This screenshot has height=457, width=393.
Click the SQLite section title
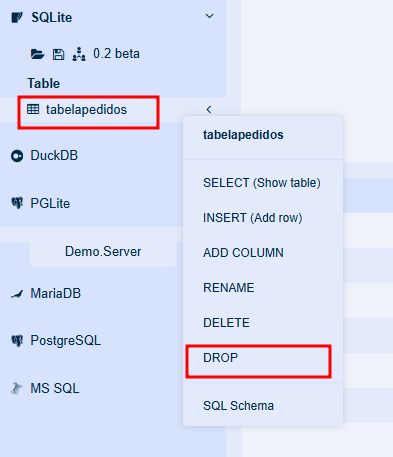click(x=52, y=17)
